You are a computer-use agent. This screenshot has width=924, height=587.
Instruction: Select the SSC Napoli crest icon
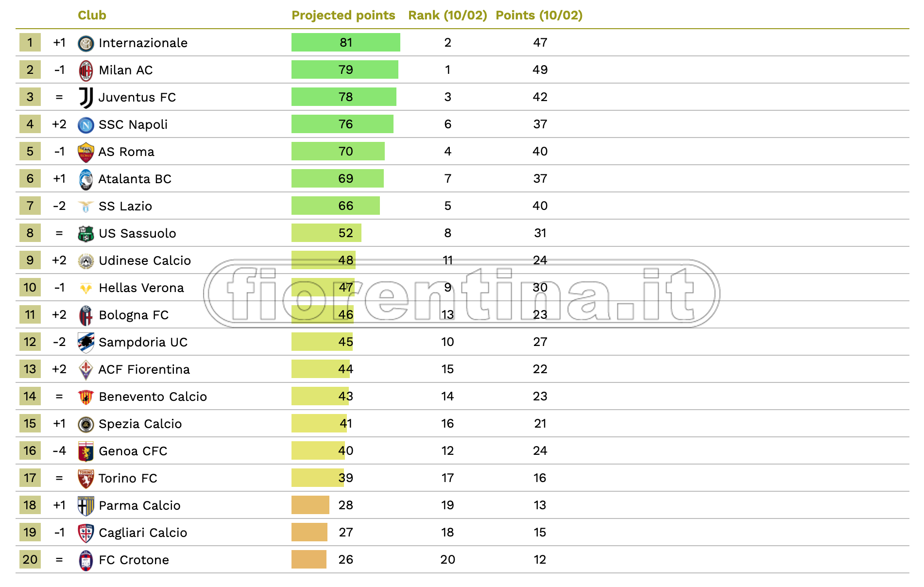click(x=86, y=125)
